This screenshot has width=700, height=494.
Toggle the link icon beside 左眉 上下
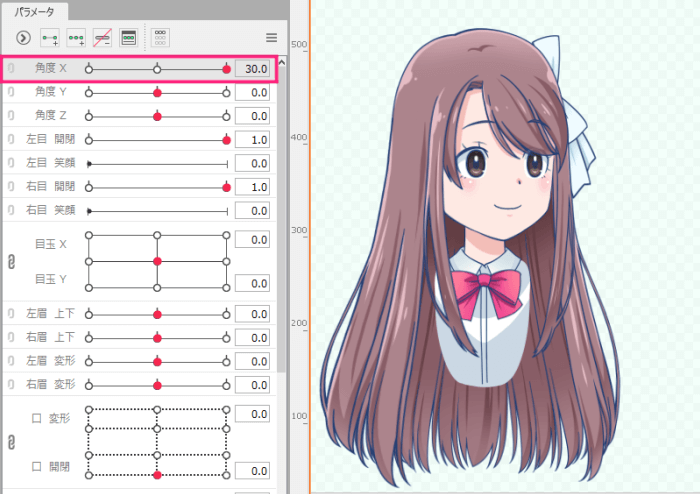coord(11,314)
